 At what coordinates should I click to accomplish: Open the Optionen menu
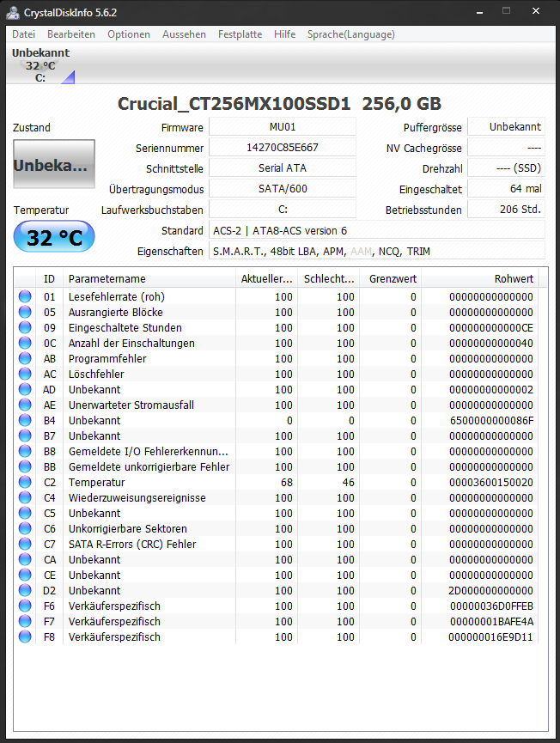[x=128, y=34]
